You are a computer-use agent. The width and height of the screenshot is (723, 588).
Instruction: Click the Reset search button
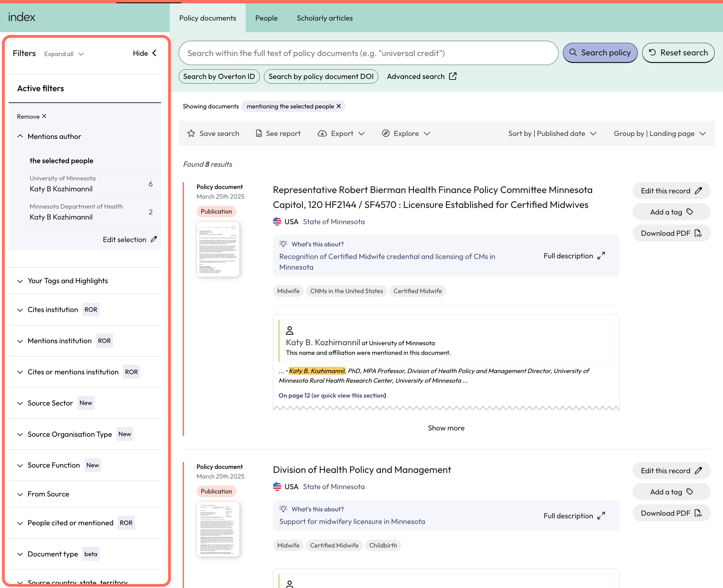tap(678, 53)
